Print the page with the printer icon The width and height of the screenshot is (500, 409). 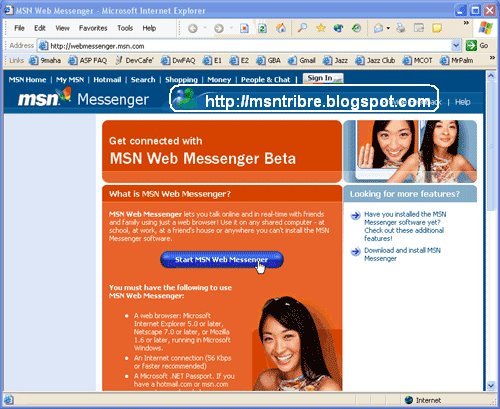(x=401, y=28)
